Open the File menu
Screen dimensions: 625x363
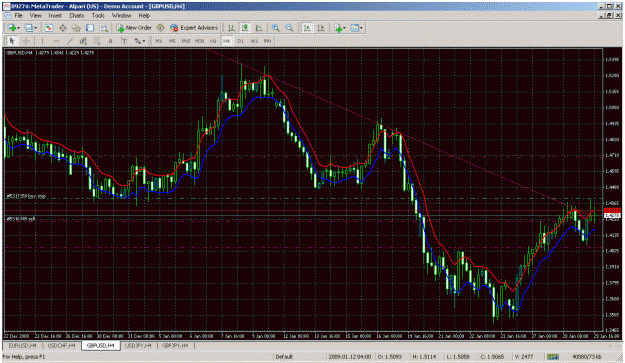pos(18,16)
